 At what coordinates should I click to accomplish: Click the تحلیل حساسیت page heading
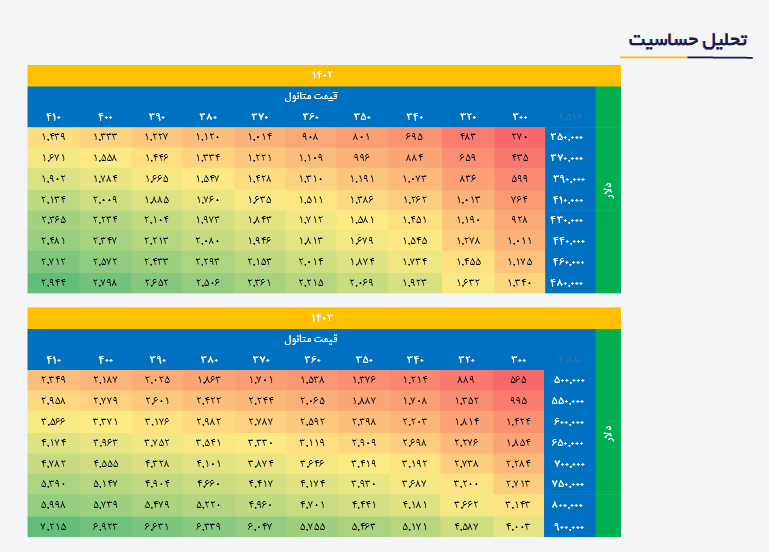pyautogui.click(x=686, y=40)
